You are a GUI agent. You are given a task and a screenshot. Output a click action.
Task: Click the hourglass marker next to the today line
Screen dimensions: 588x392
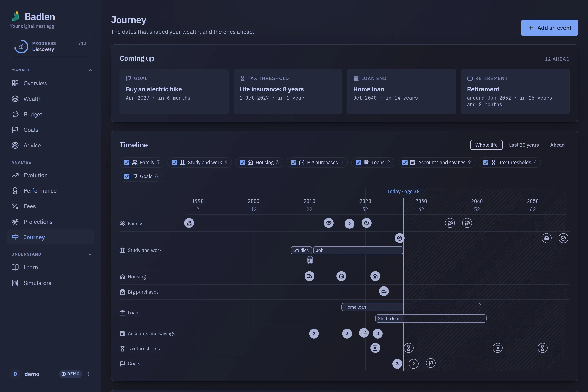409,348
